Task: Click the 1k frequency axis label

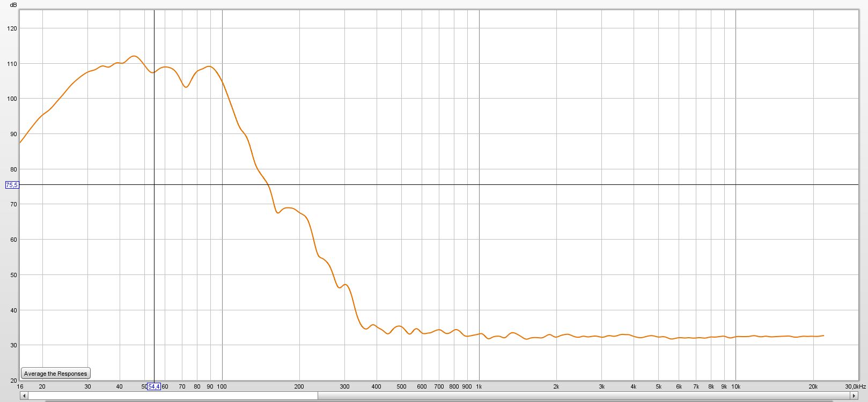Action: (479, 386)
